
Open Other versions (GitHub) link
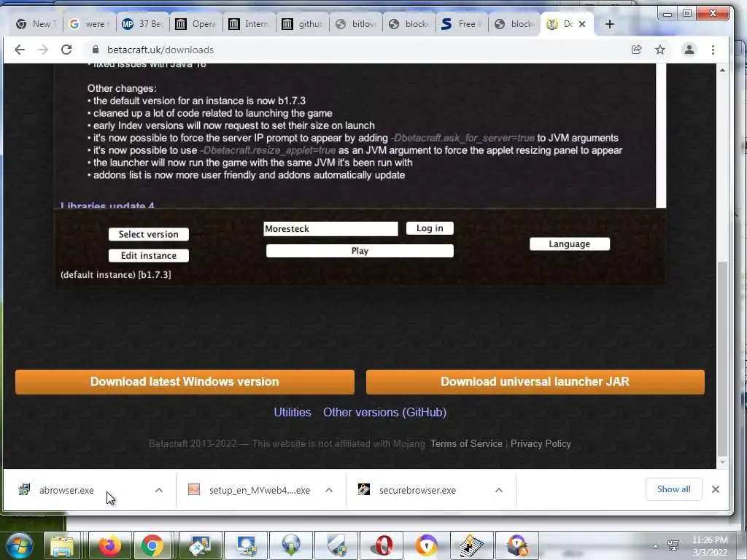[x=384, y=413]
